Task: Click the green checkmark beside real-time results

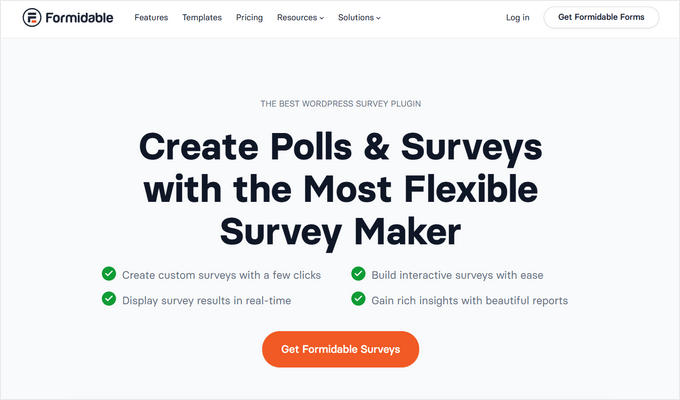Action: point(108,299)
